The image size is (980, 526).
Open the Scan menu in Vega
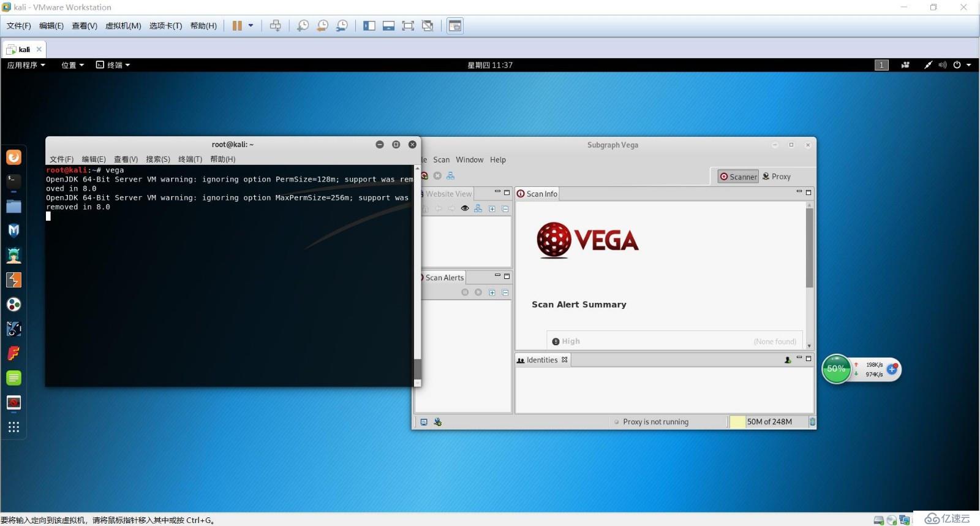point(441,159)
